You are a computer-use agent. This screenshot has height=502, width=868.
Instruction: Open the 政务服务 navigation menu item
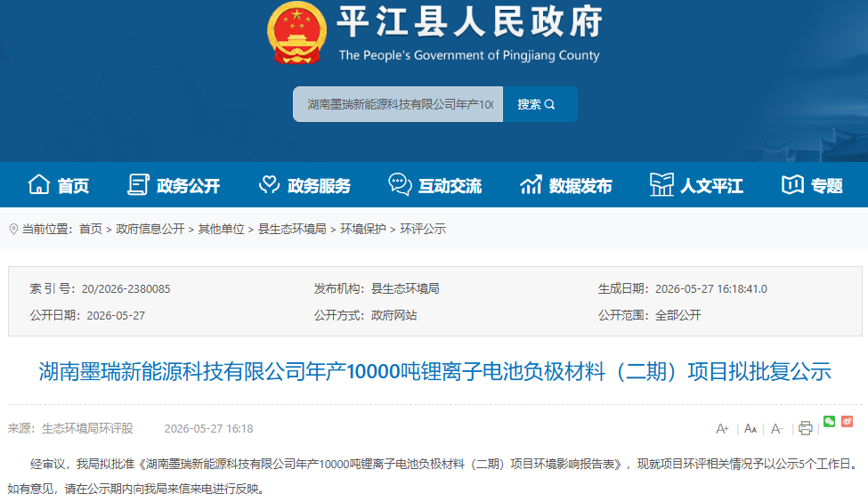[x=304, y=185]
